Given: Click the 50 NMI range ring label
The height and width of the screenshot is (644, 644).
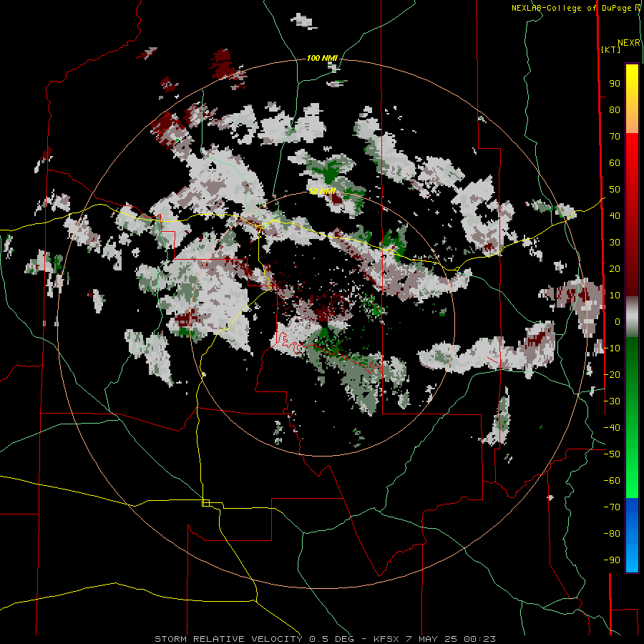Looking at the screenshot, I should (x=323, y=191).
